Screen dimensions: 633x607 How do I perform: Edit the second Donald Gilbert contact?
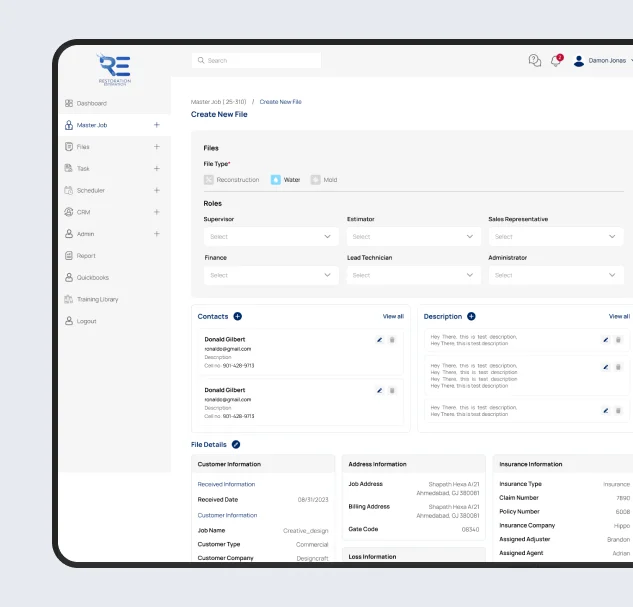379,390
